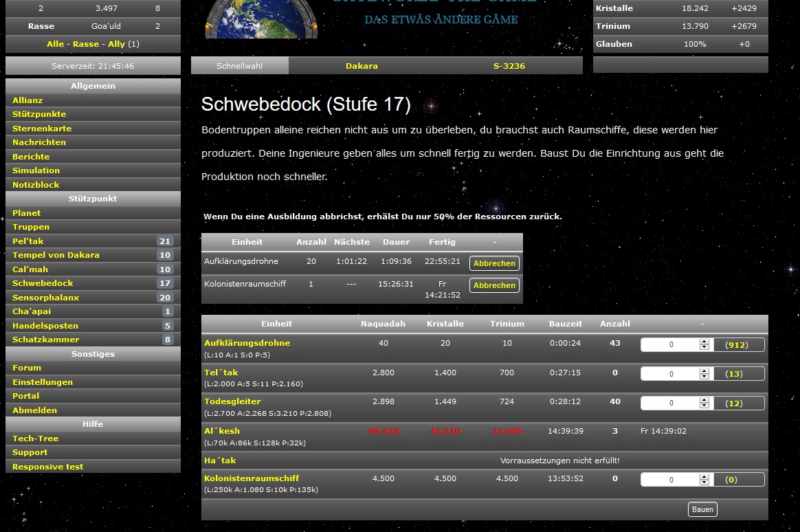Viewport: 800px width, 532px height.
Task: Open the Al'kesh unit details
Action: click(x=221, y=431)
